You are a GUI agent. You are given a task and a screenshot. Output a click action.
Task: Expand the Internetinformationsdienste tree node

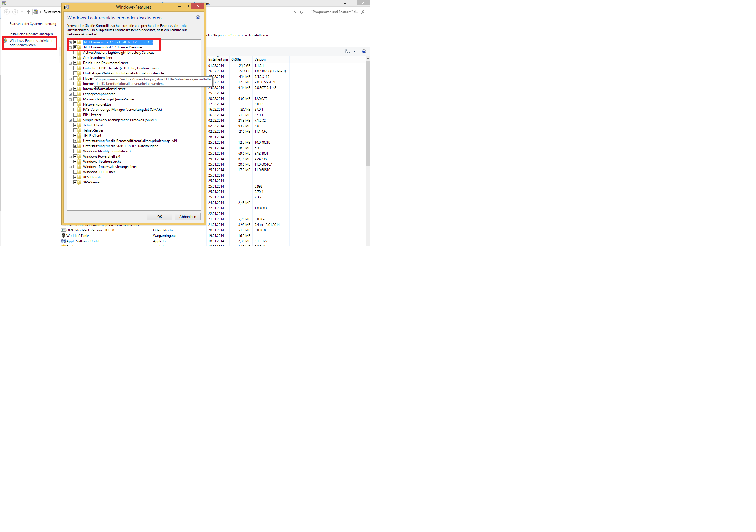pos(70,89)
